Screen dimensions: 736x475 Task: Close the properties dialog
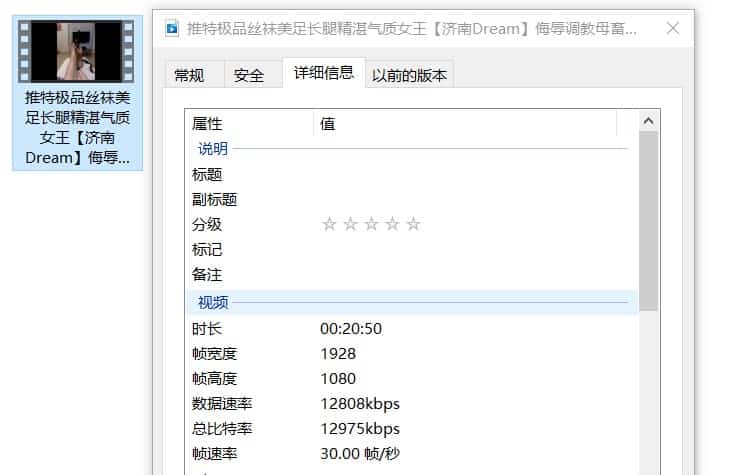(x=673, y=28)
